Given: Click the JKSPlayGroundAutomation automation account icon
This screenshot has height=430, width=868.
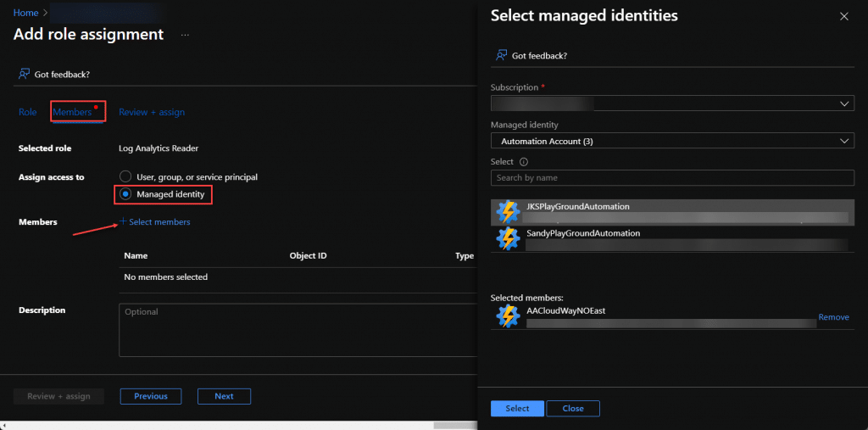Looking at the screenshot, I should point(508,212).
